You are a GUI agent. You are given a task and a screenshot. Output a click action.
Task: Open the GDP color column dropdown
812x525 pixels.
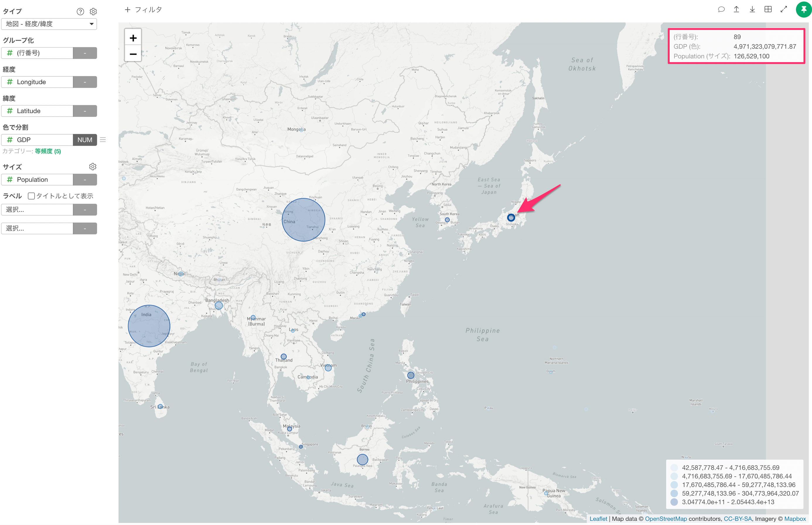37,140
